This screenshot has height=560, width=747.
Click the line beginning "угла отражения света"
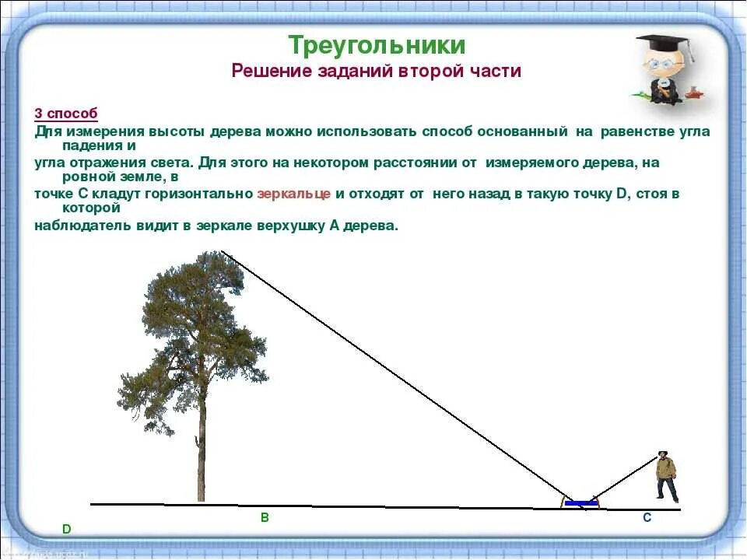point(347,163)
